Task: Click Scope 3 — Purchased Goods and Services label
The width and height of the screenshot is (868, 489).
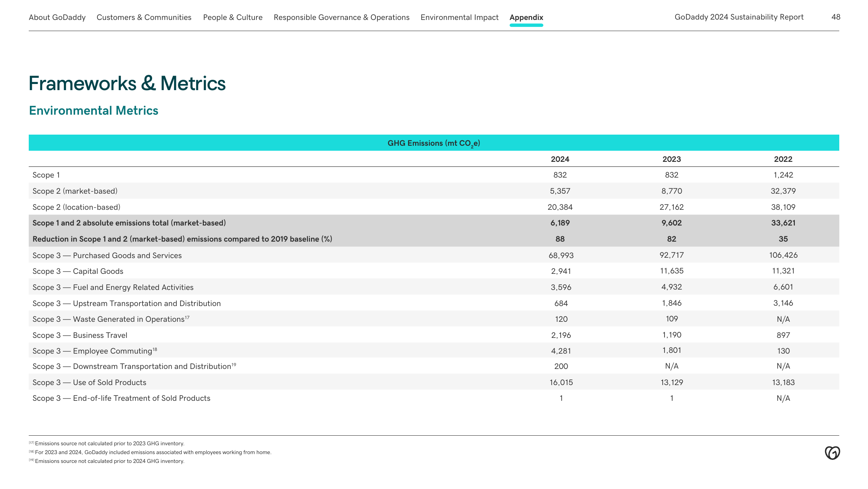Action: [x=107, y=255]
